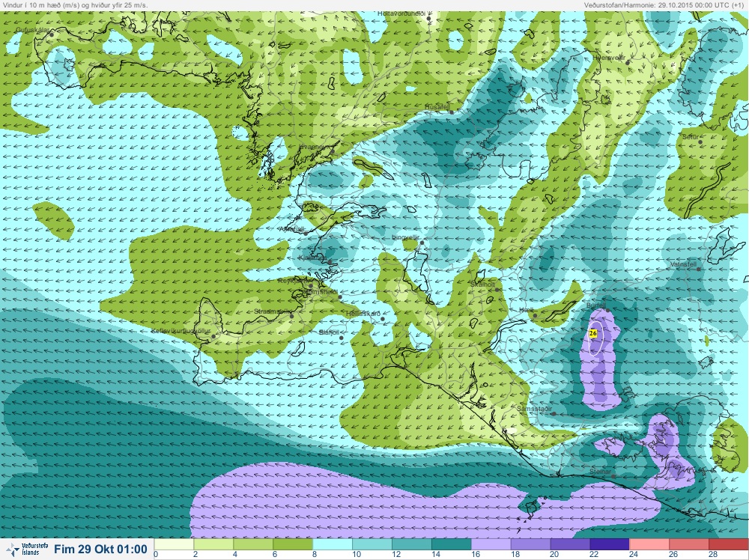Select the Straumsvík station dot
The image size is (749, 560).
click(x=292, y=316)
